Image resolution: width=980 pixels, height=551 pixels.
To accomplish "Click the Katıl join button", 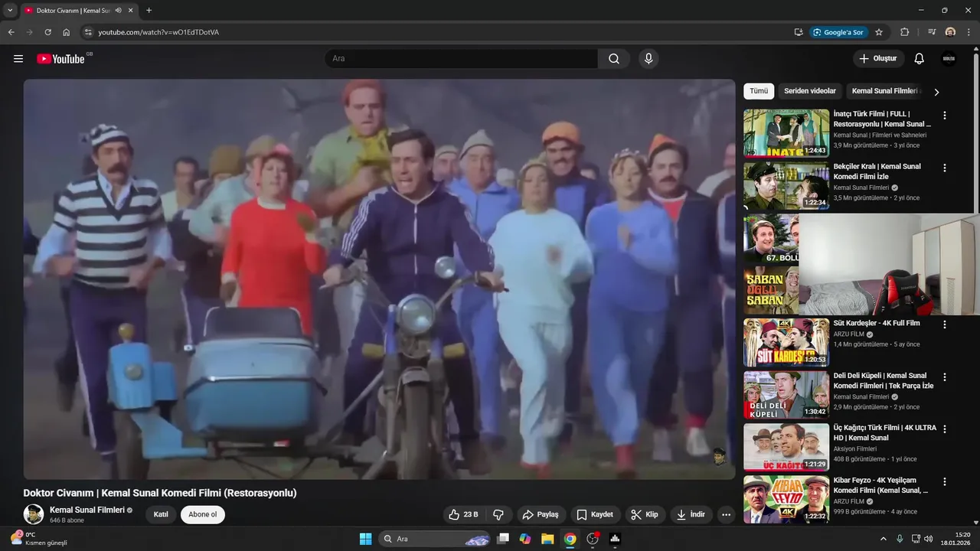I will [x=161, y=514].
